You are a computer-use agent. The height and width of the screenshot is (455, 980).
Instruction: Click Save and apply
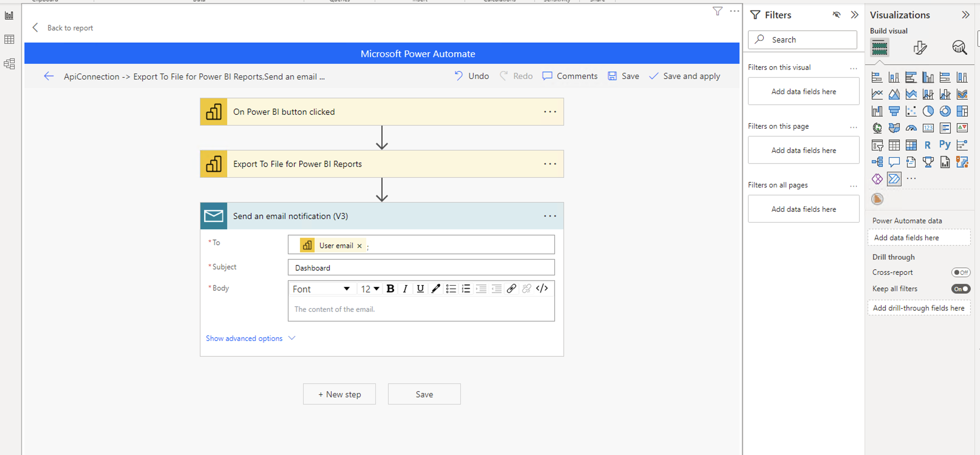[685, 76]
